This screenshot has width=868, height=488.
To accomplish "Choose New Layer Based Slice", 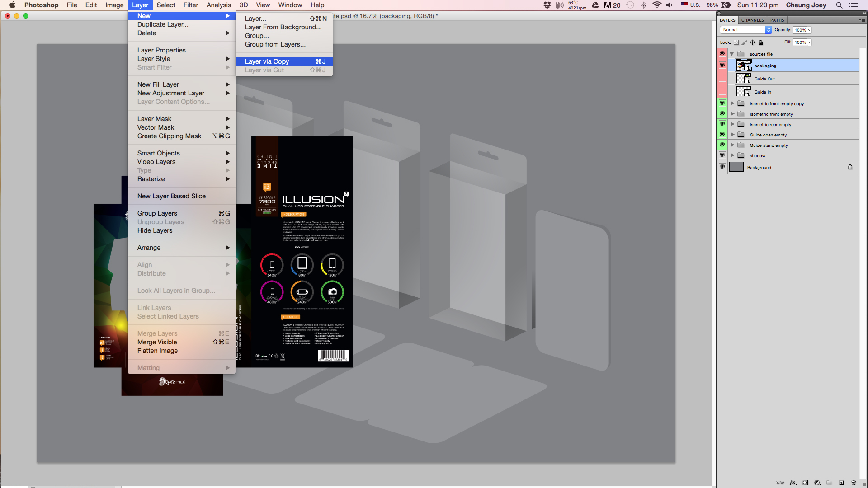I will [182, 196].
